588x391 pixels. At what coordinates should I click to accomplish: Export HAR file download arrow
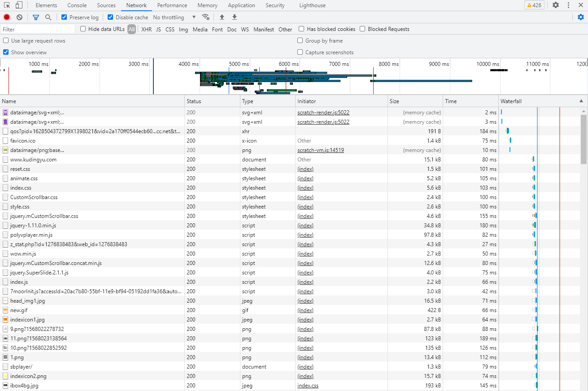pos(234,17)
